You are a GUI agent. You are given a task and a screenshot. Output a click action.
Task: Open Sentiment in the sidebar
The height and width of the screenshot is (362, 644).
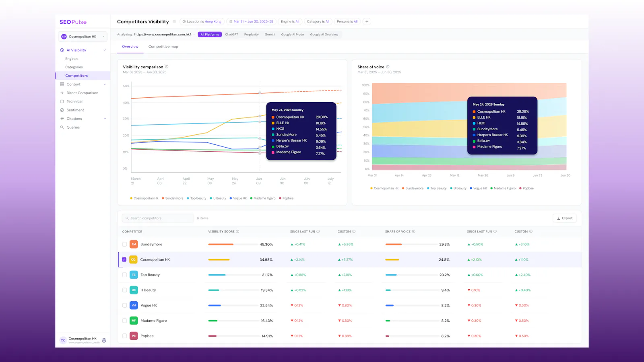point(75,110)
